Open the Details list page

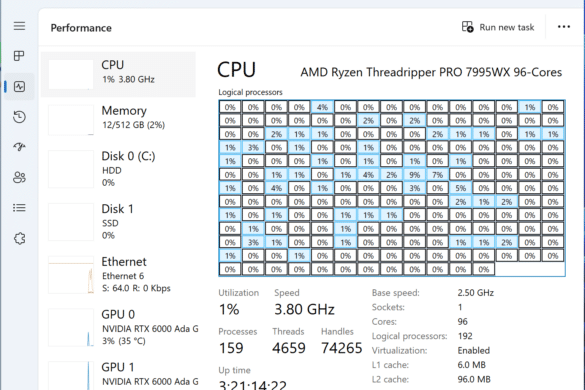point(19,208)
